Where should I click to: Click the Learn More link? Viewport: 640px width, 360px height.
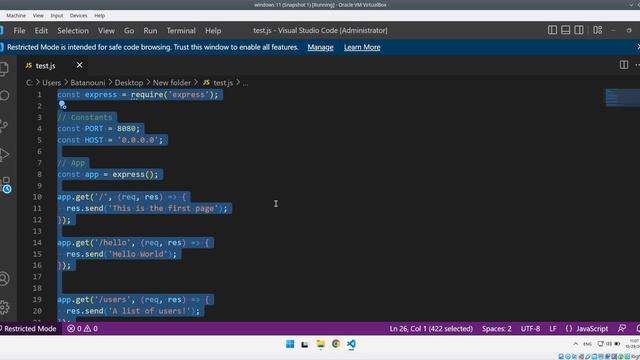pyautogui.click(x=362, y=47)
